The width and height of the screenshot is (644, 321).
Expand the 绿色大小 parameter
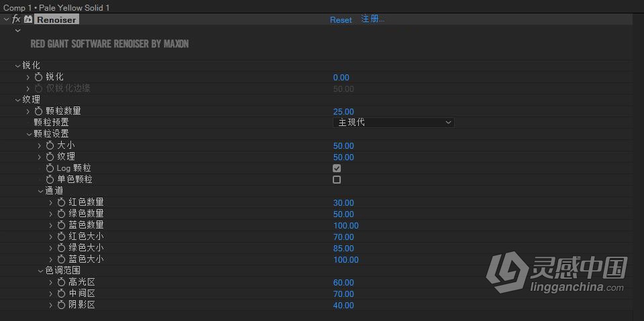pos(51,248)
